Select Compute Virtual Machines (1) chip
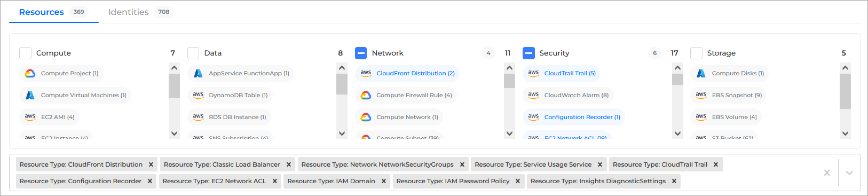This screenshot has height=196, width=868. point(75,95)
